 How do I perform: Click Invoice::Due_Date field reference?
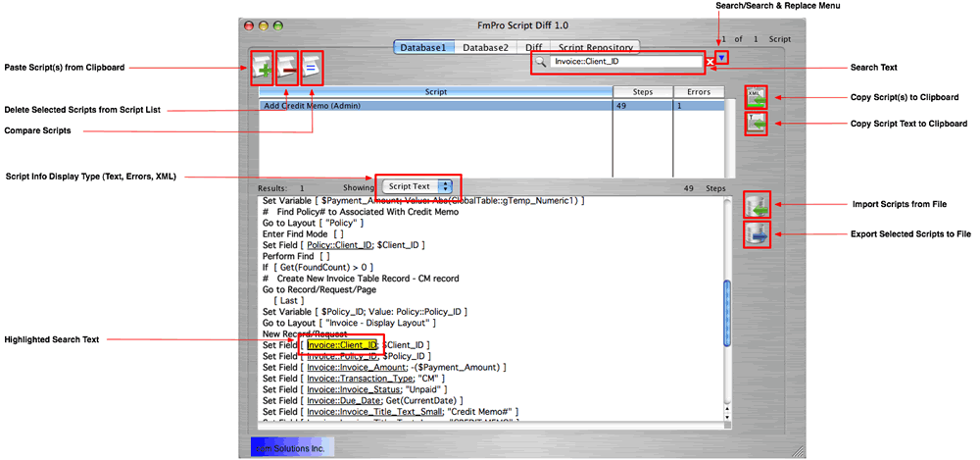pyautogui.click(x=342, y=400)
